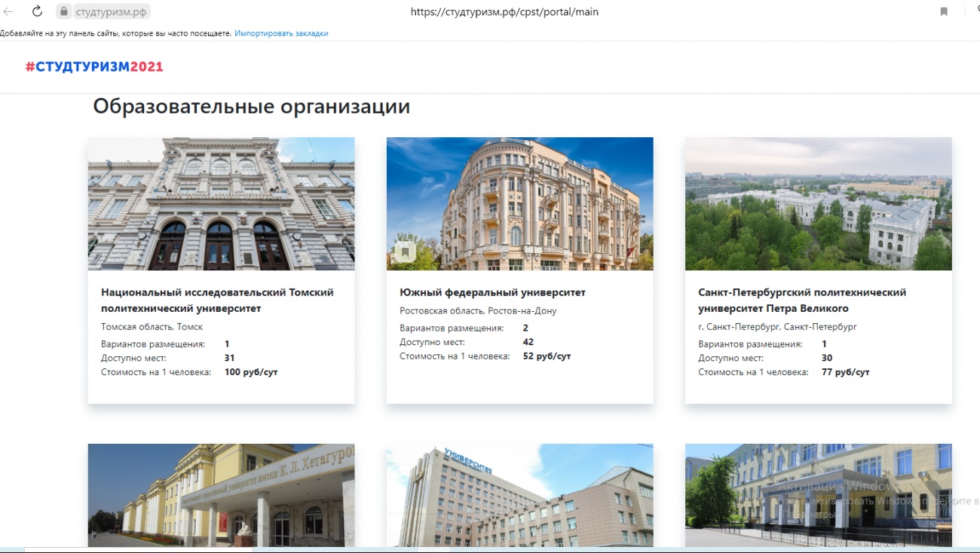
Task: Open the Санкт-Петербургский политехнический университет aerial photo
Action: [x=818, y=203]
